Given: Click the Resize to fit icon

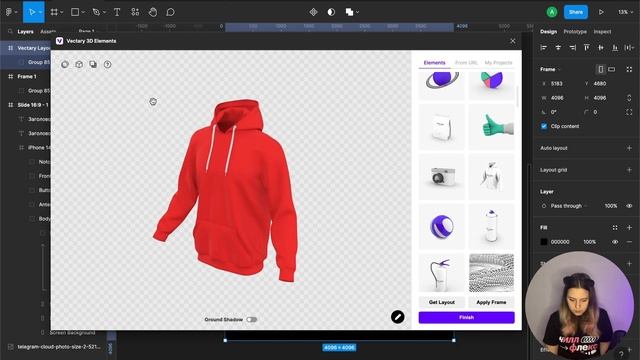Looking at the screenshot, I should [x=629, y=69].
